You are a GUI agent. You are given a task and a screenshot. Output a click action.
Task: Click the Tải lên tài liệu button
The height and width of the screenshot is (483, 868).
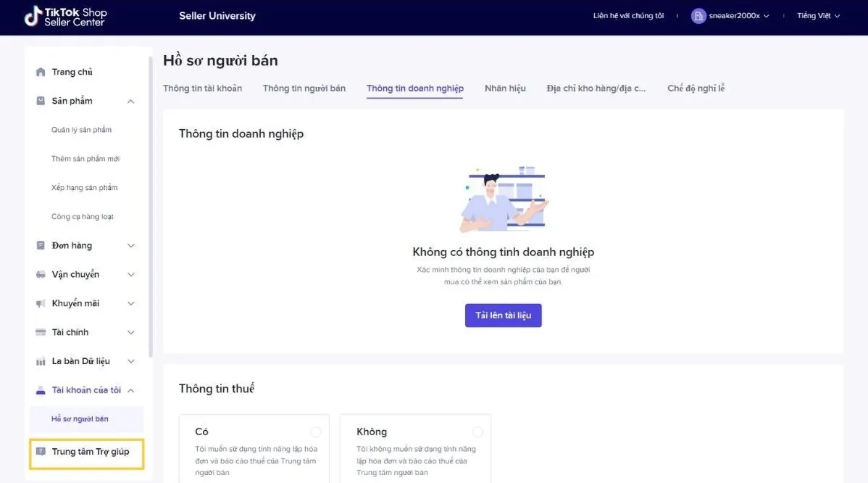point(504,315)
